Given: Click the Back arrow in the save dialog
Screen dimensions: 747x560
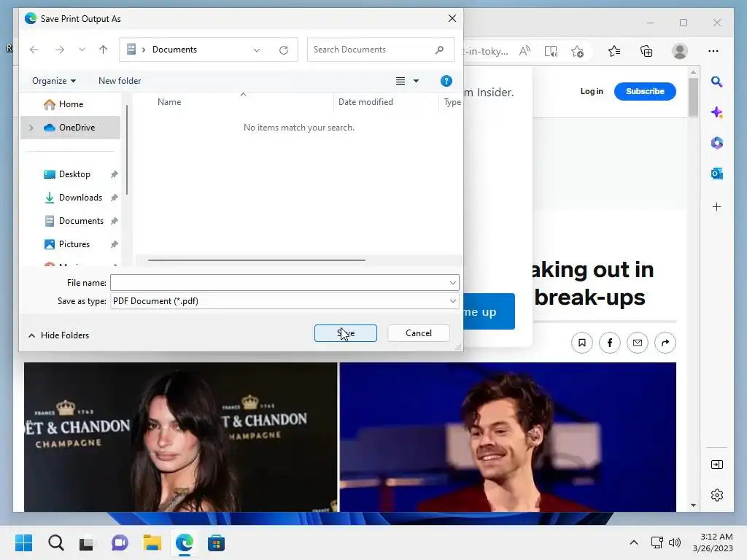Looking at the screenshot, I should (x=34, y=50).
